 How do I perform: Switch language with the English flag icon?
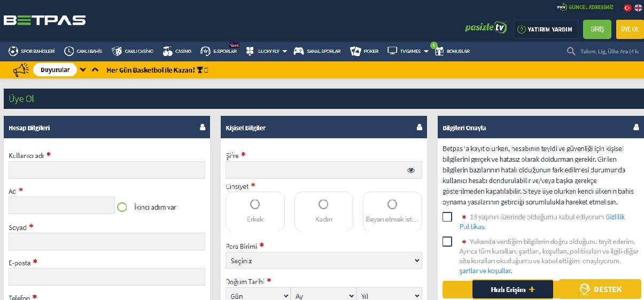638,7
